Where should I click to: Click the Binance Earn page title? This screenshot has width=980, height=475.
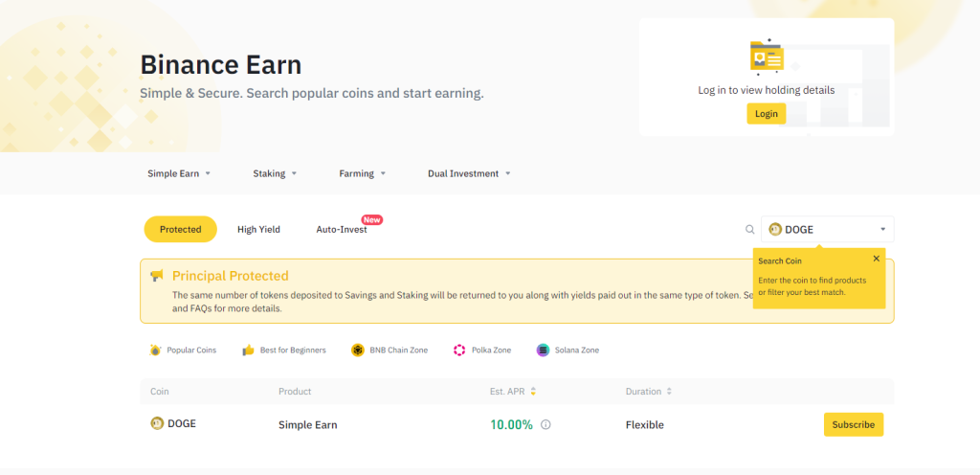click(x=221, y=65)
